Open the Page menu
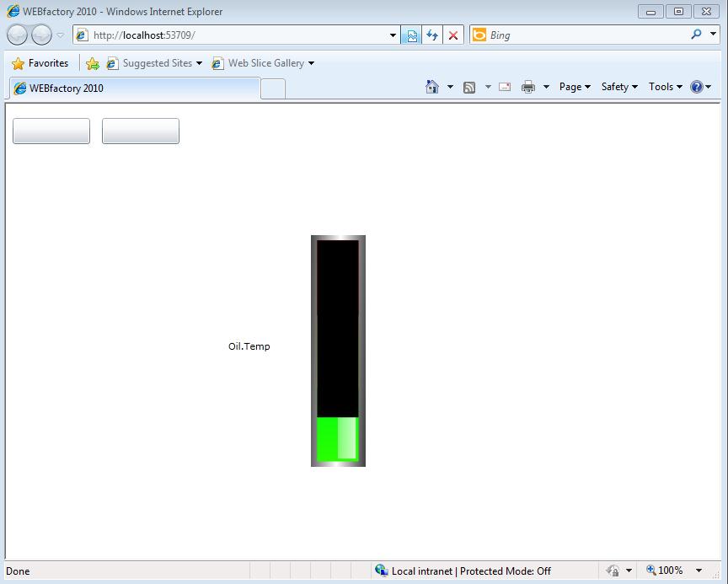 574,87
